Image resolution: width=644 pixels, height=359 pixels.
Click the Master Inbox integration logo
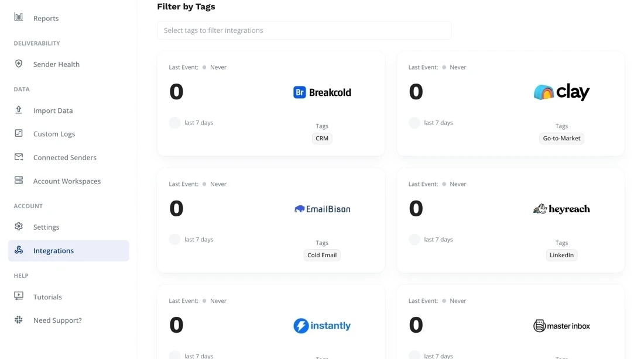click(561, 326)
